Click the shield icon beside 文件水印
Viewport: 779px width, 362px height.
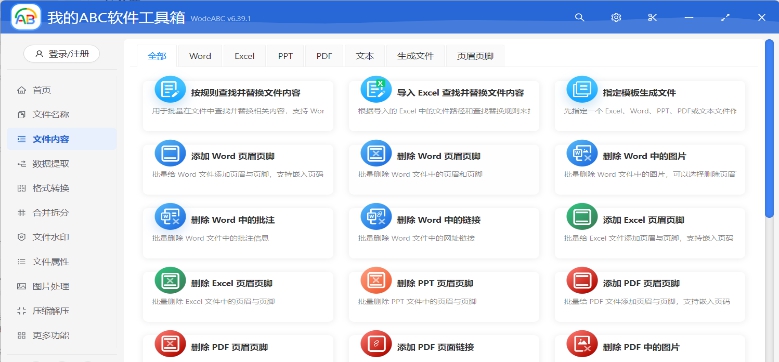tap(21, 237)
